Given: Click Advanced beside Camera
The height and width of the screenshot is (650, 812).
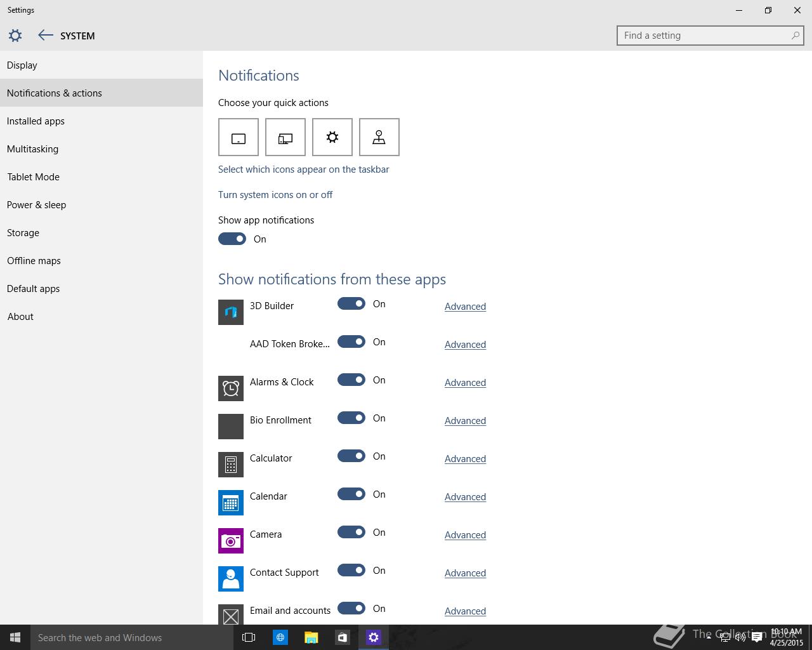Looking at the screenshot, I should point(465,535).
